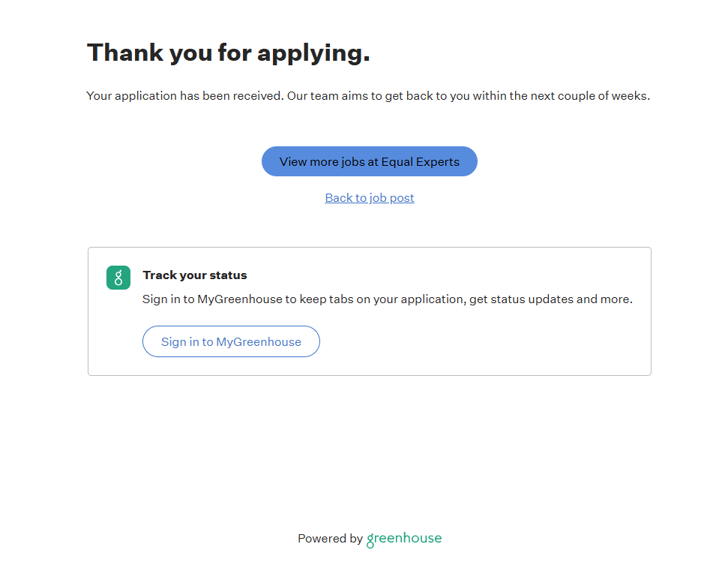Click "keep tabs on your application" text

coord(382,299)
